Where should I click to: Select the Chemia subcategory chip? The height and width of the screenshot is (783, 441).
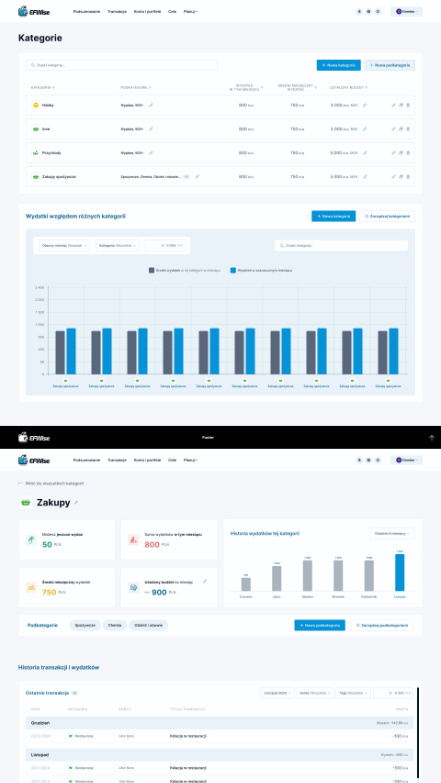[x=115, y=625]
